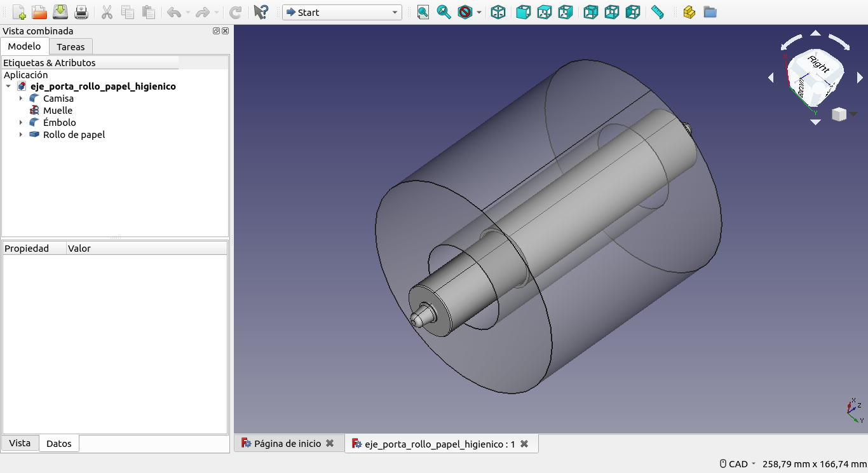Switch to the Vista property tab

click(20, 443)
